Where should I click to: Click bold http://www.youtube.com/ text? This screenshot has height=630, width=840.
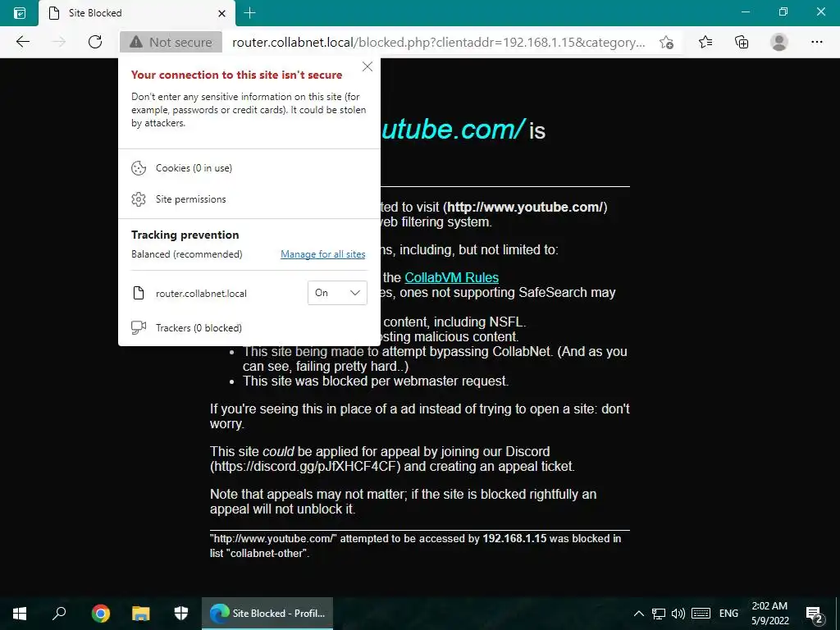[x=526, y=208]
